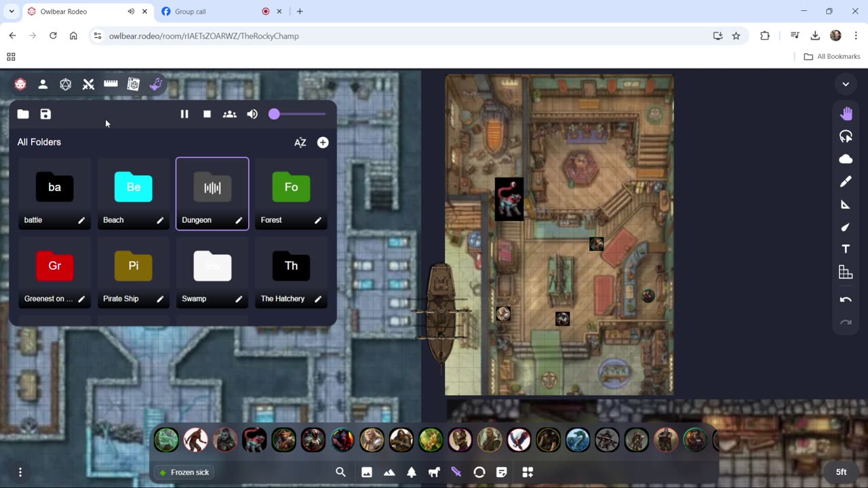Edit the Pirate Ship folder pencil

pyautogui.click(x=160, y=299)
